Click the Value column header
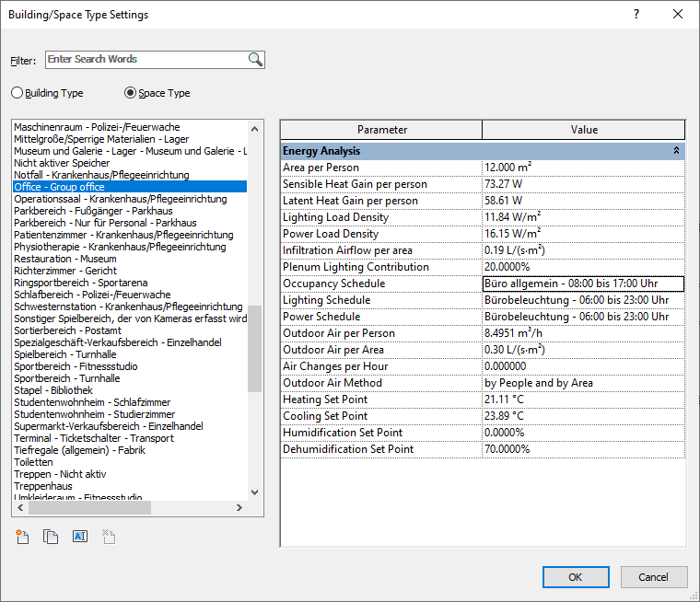Image resolution: width=700 pixels, height=602 pixels. [584, 130]
